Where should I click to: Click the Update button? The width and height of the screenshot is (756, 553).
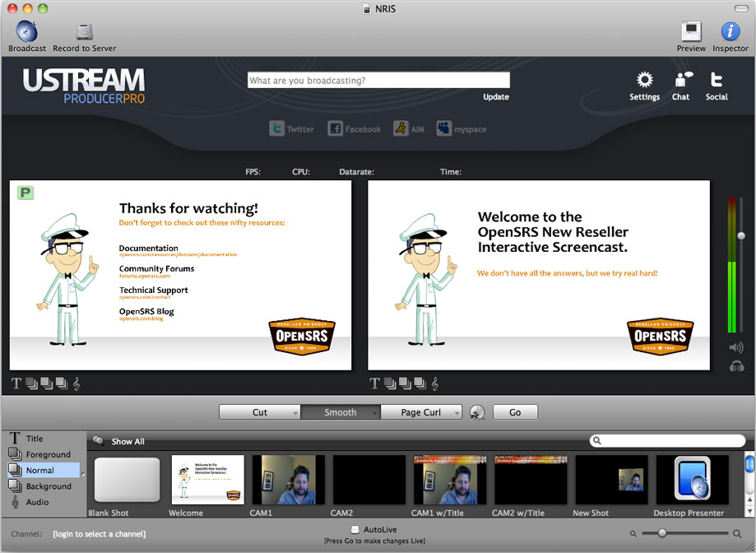tap(496, 96)
